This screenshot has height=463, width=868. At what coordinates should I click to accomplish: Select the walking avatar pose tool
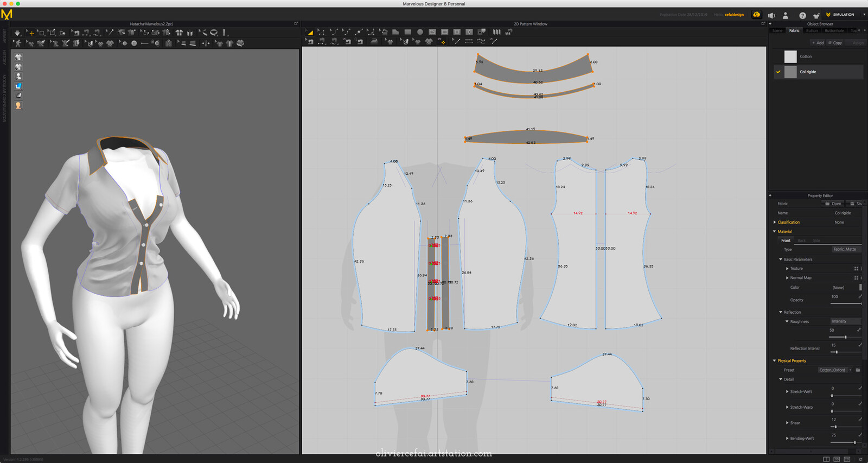[x=18, y=43]
